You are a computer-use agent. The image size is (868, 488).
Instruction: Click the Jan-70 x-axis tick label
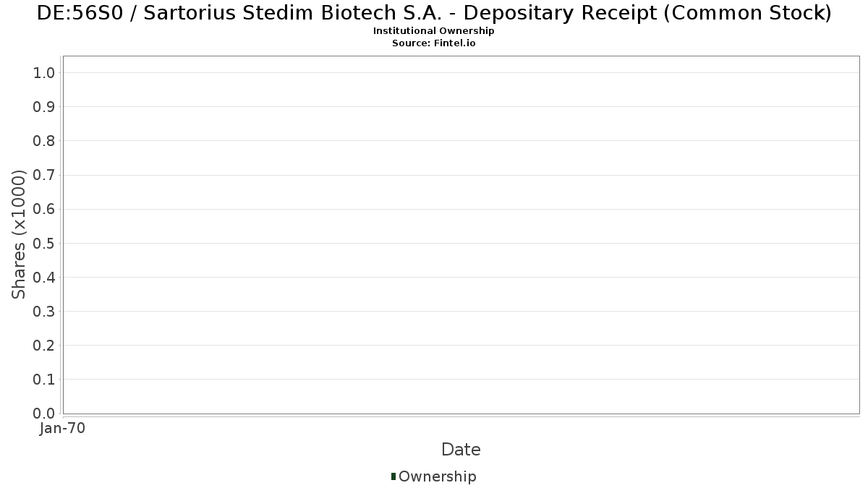click(64, 429)
